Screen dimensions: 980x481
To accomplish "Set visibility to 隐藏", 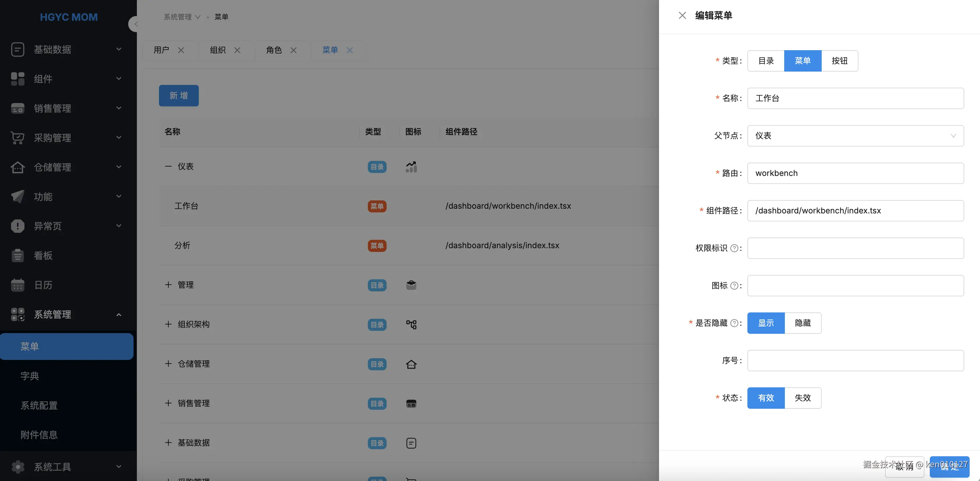I will click(802, 323).
